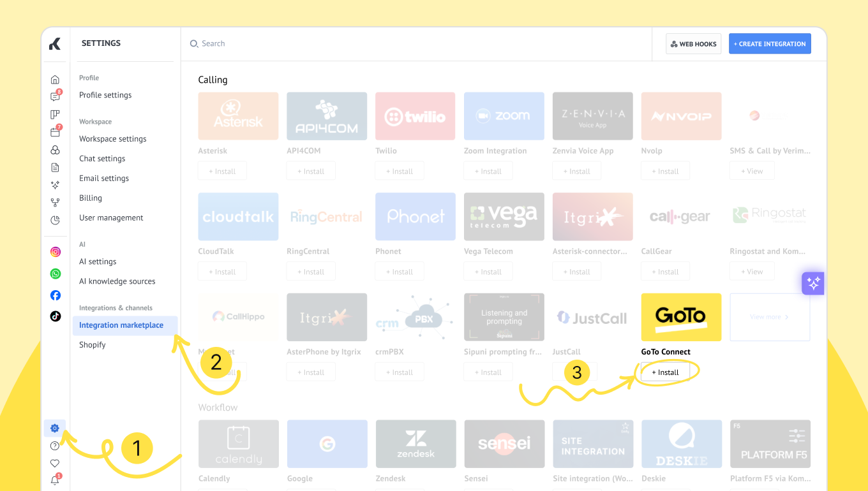The height and width of the screenshot is (491, 868).
Task: Open the crmPBX logo card
Action: (x=415, y=317)
